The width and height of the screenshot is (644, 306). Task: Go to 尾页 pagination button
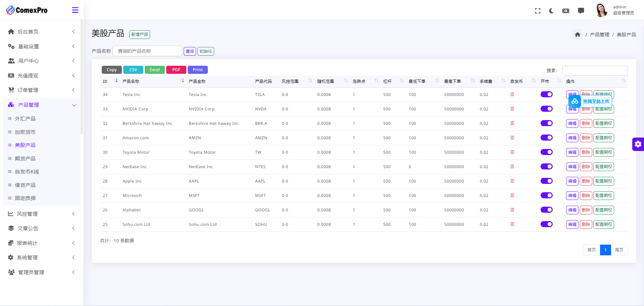pyautogui.click(x=619, y=250)
